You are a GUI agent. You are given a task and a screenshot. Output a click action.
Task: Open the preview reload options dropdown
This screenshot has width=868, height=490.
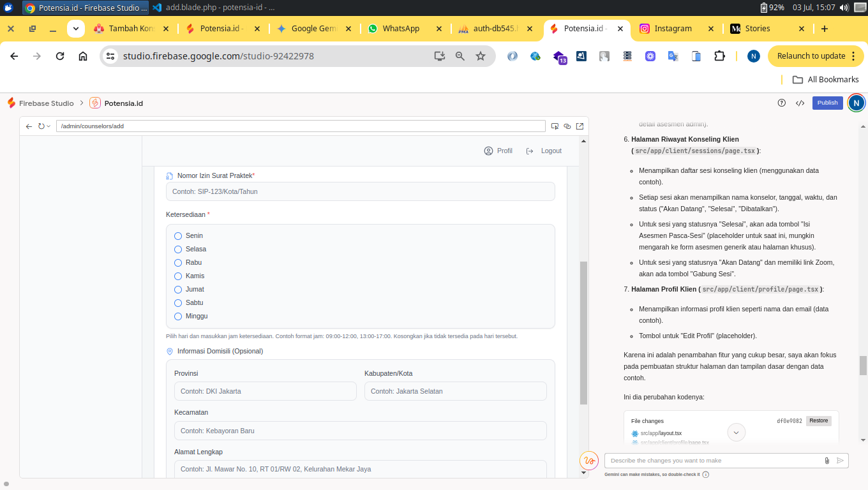click(x=49, y=126)
